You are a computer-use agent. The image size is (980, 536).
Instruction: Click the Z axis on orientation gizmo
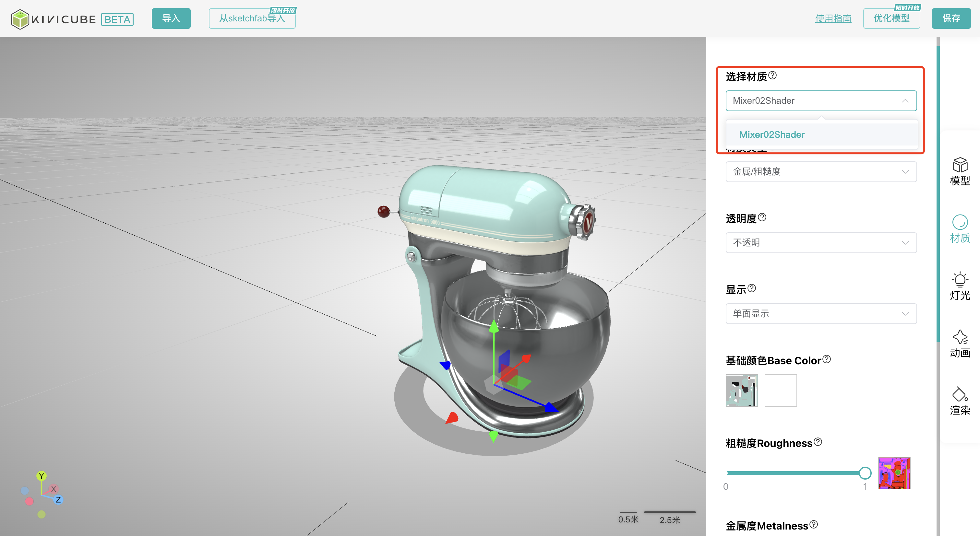click(x=58, y=499)
